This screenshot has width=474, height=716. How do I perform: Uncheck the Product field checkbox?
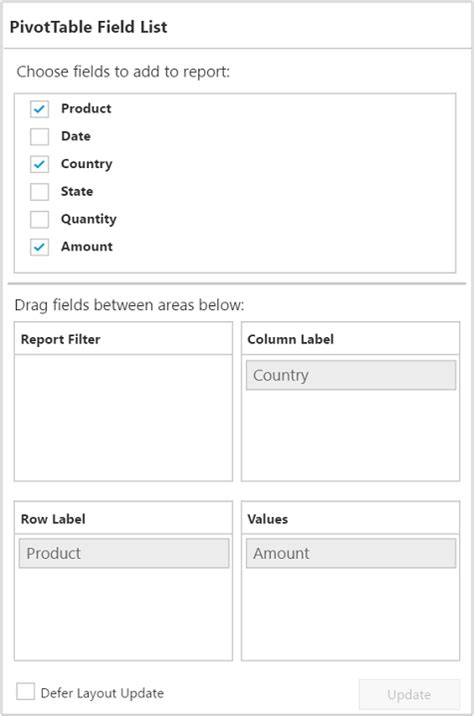[x=39, y=109]
